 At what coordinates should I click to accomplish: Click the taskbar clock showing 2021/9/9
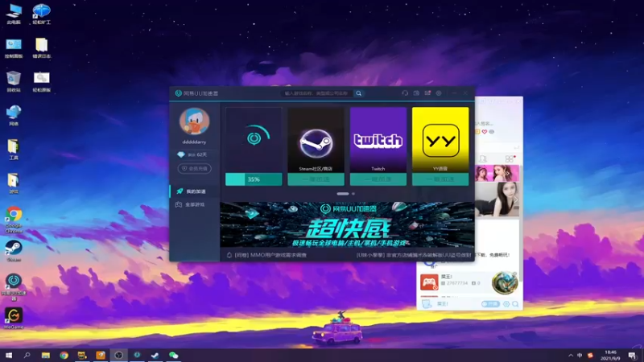tap(610, 355)
